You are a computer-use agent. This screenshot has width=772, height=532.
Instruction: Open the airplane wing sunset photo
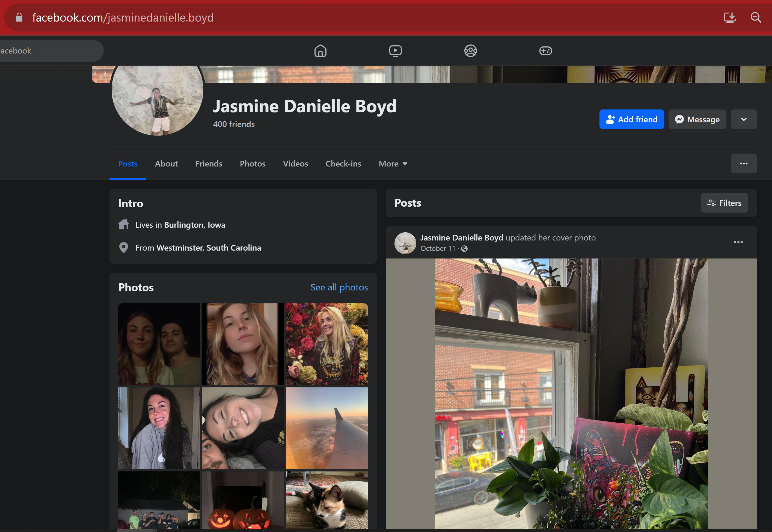tap(327, 428)
